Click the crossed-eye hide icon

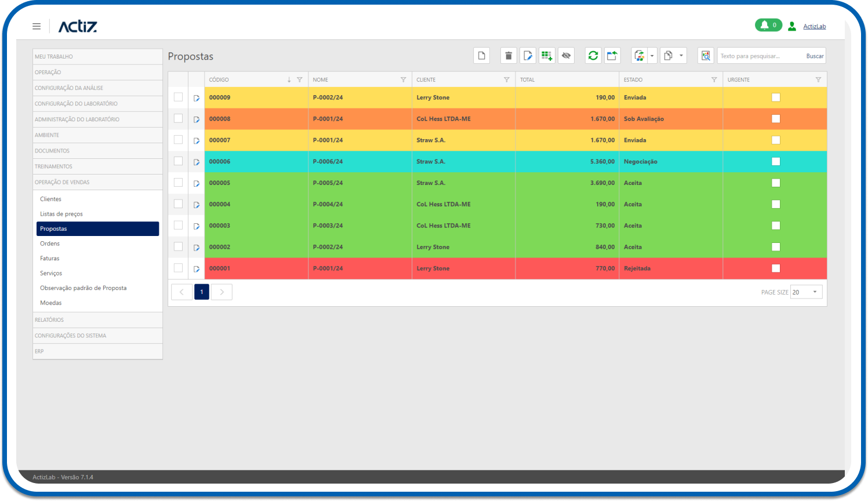click(566, 56)
